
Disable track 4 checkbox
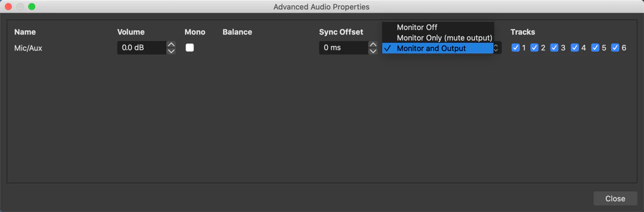pyautogui.click(x=574, y=47)
